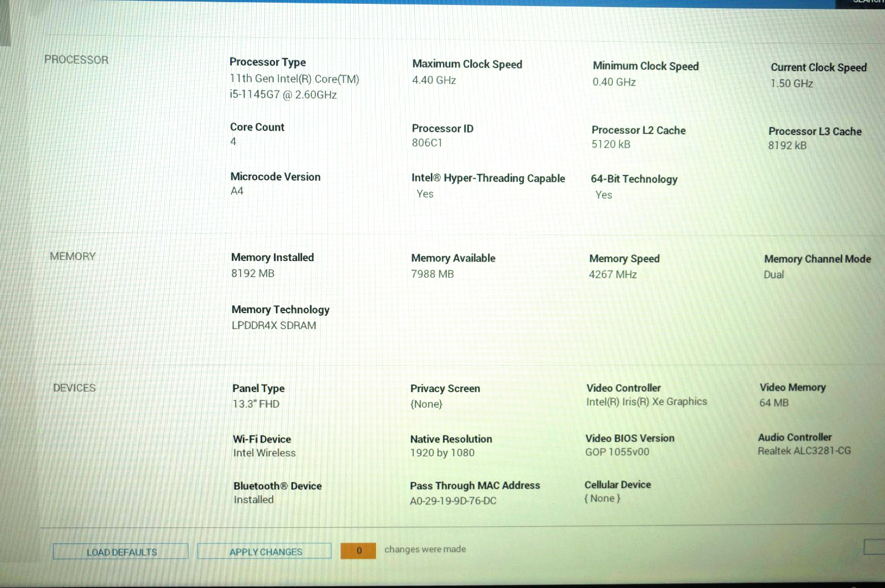This screenshot has height=588, width=885.
Task: Click the Wi-Fi Device label
Action: click(262, 439)
